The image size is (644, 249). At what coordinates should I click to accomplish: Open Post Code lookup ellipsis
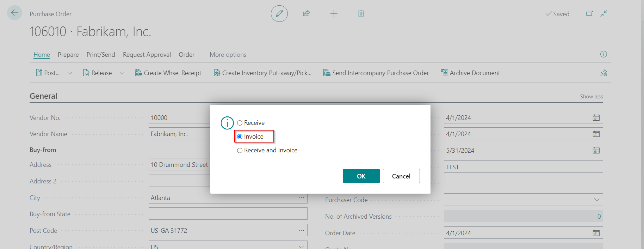301,230
